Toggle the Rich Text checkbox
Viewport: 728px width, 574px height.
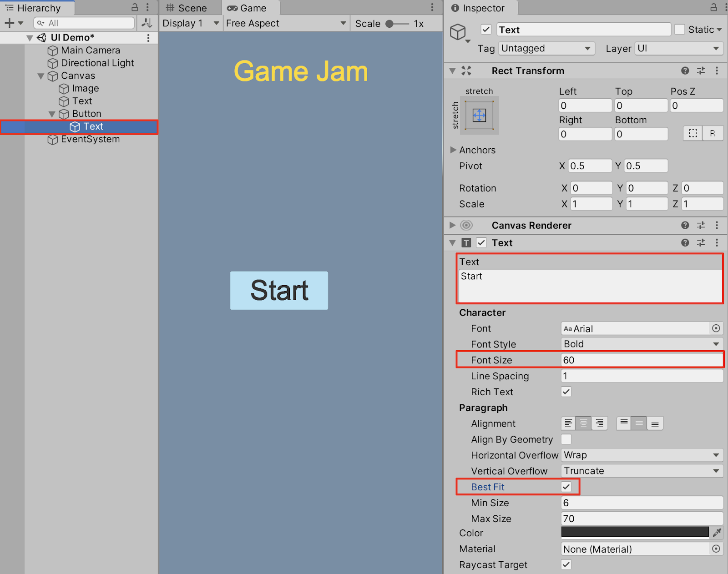566,392
